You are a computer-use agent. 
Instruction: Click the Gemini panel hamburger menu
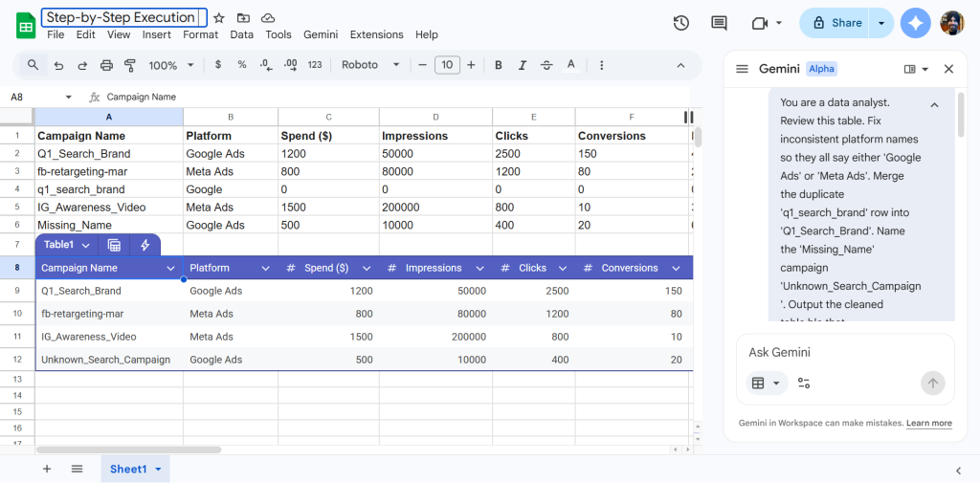click(742, 69)
